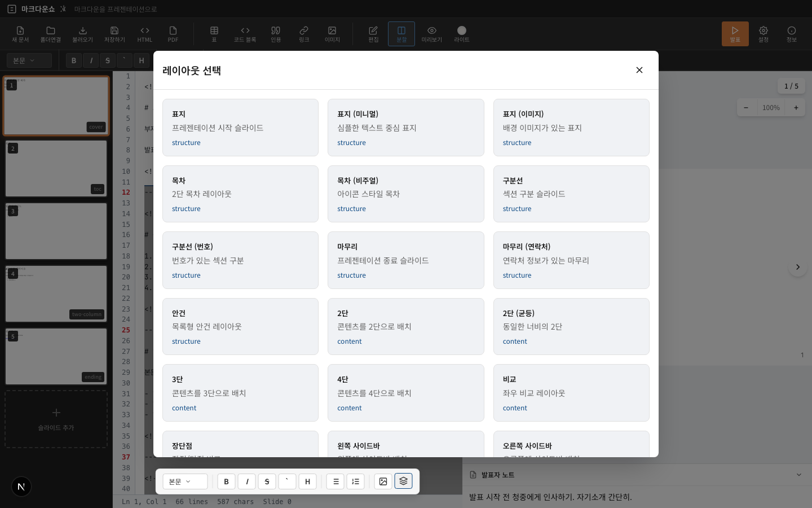Insert a table using the 표 icon
This screenshot has width=812, height=508.
(214, 34)
